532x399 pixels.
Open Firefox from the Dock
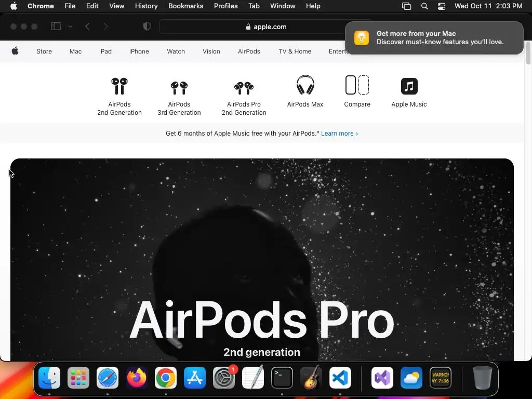[137, 378]
